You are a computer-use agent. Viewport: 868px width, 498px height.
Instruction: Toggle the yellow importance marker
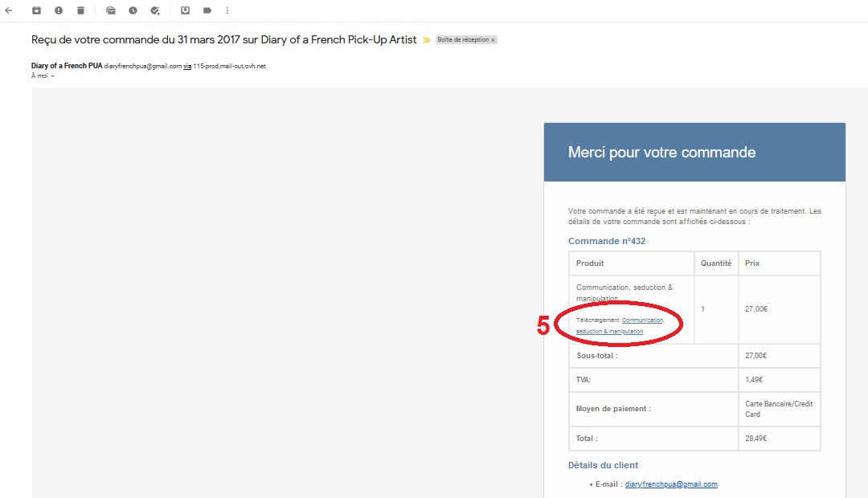point(427,40)
